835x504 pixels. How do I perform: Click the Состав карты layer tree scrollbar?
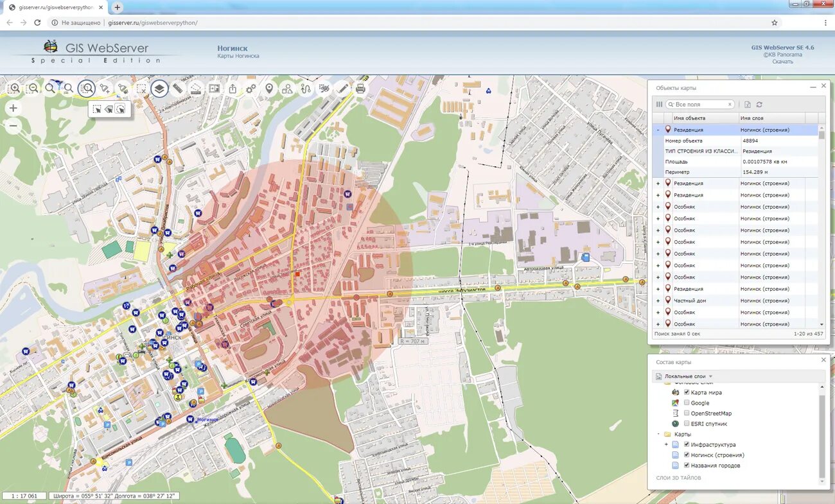click(822, 437)
